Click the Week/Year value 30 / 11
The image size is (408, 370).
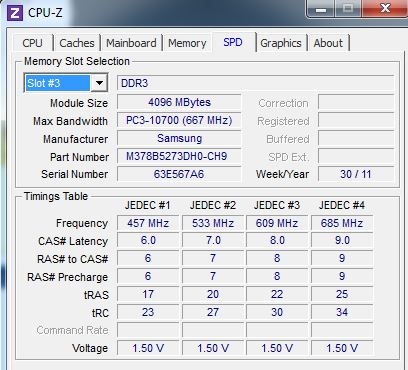point(356,174)
